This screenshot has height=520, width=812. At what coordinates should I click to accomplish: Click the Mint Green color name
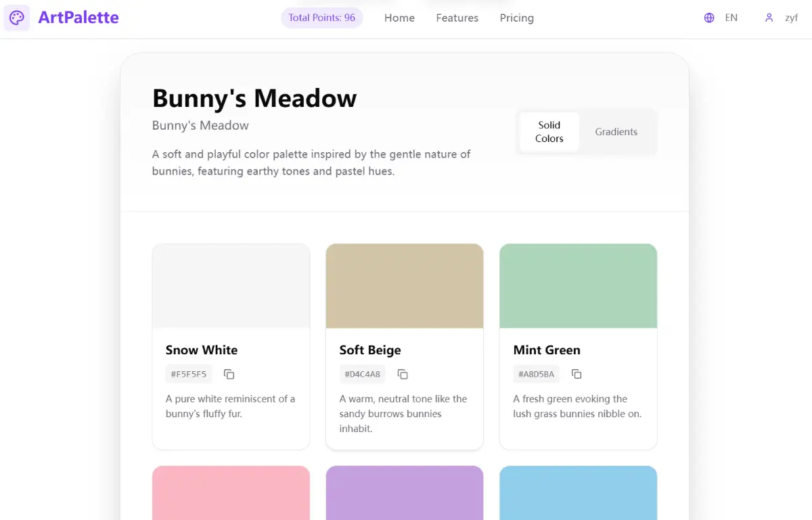547,350
